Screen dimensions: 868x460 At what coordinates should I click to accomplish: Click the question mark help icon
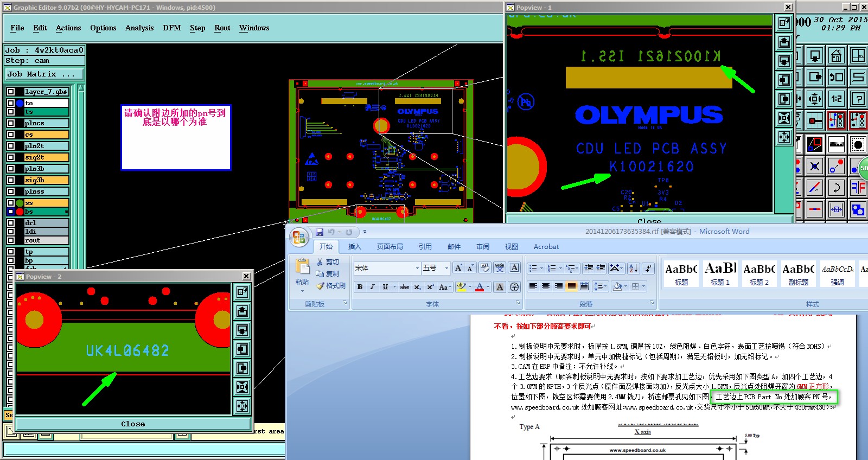click(858, 99)
